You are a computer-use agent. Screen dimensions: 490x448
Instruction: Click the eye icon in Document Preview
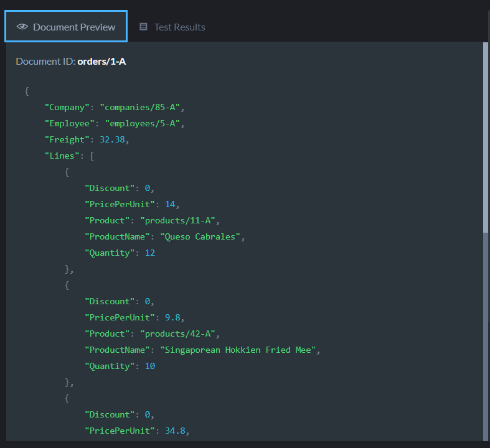click(22, 27)
